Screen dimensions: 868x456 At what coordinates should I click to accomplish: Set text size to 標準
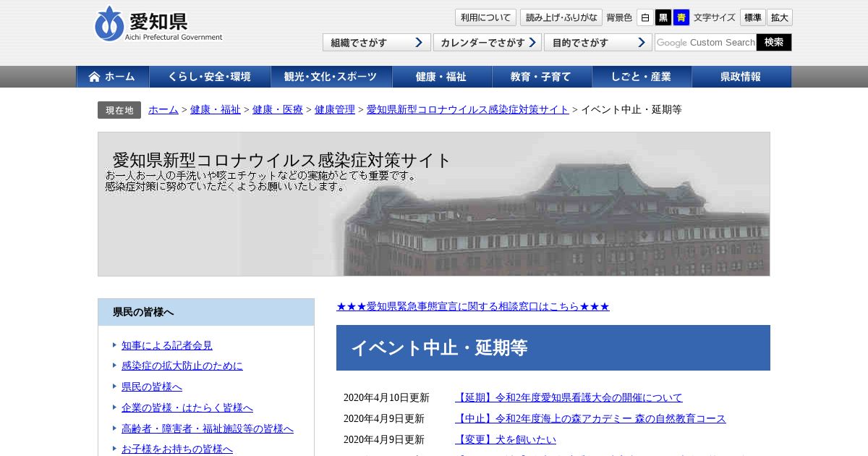point(752,18)
